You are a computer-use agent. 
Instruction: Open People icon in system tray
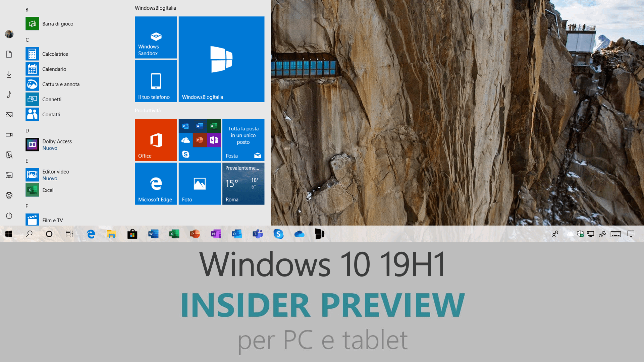pyautogui.click(x=555, y=234)
